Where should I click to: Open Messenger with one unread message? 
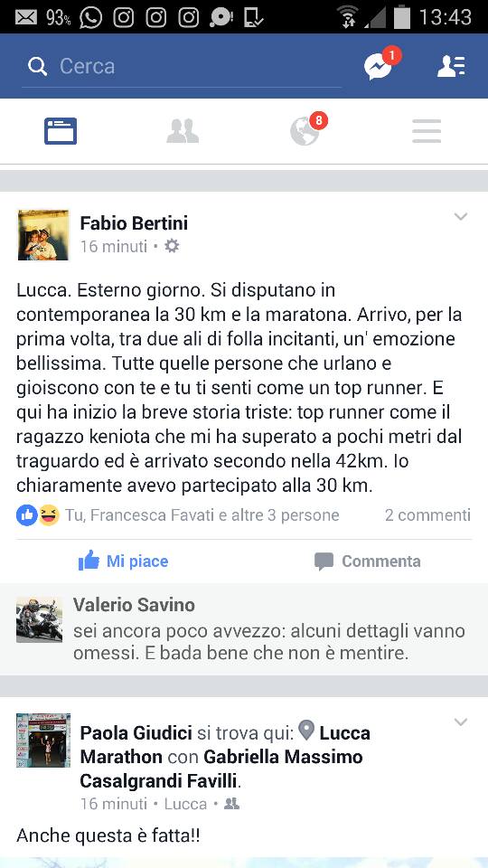click(x=380, y=65)
